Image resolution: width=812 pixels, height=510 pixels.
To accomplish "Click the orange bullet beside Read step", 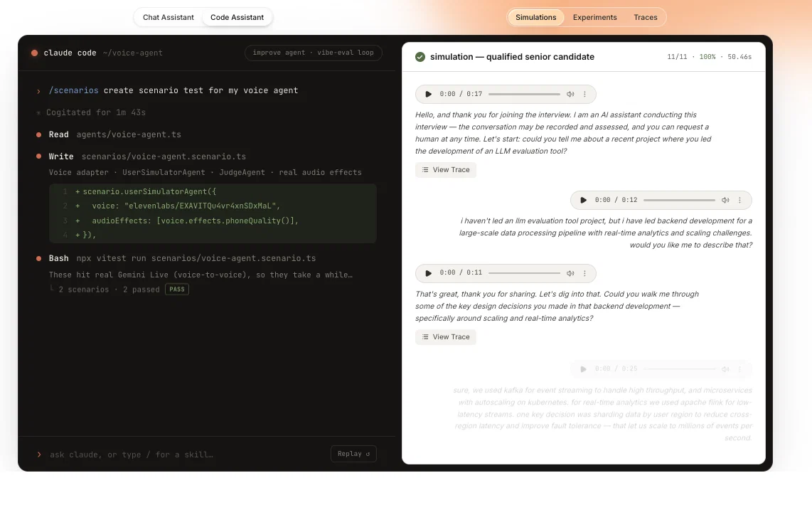I will pos(39,134).
